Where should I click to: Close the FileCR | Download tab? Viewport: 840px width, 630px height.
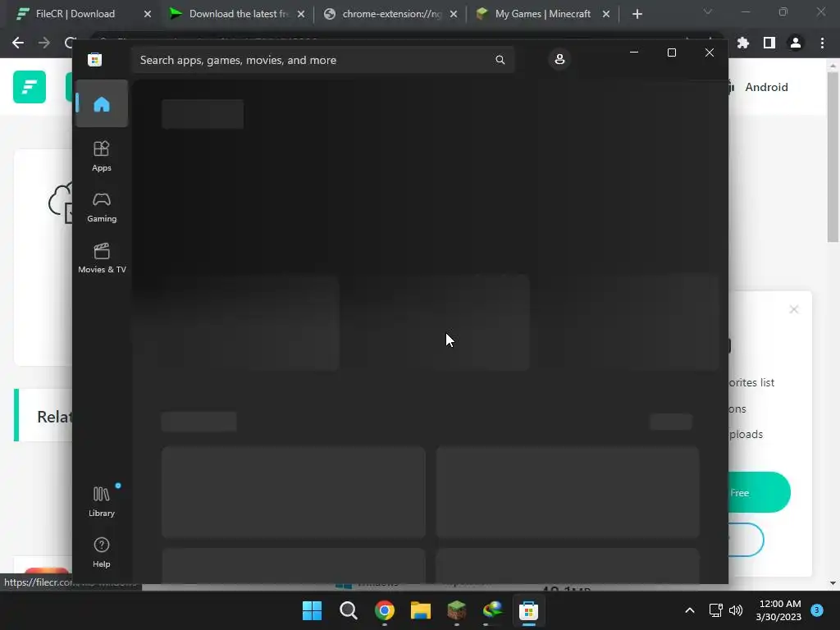(x=148, y=14)
